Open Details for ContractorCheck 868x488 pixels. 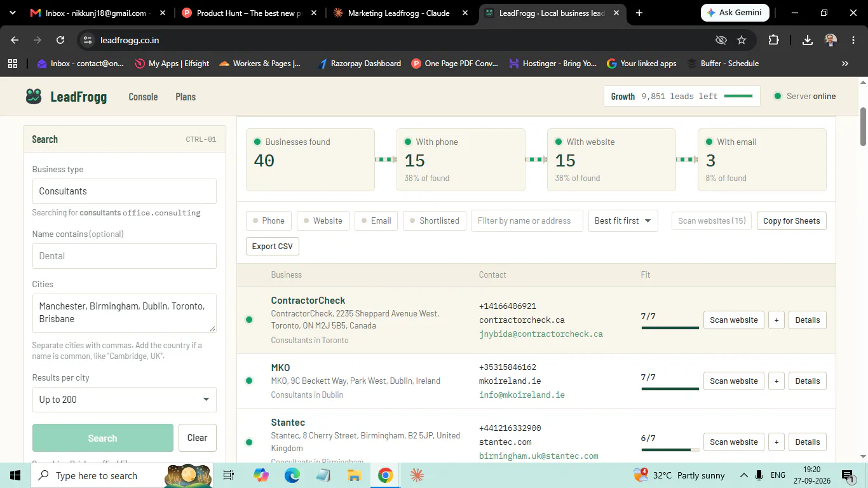(808, 320)
